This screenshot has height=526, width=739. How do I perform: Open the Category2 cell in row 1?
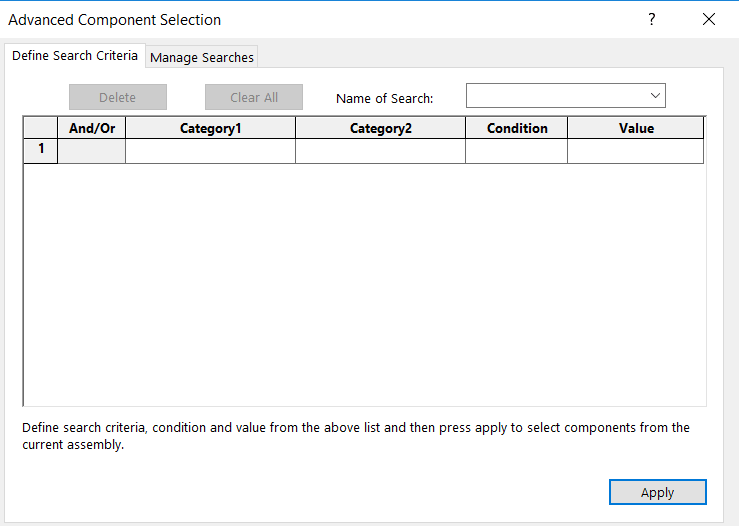(380, 151)
